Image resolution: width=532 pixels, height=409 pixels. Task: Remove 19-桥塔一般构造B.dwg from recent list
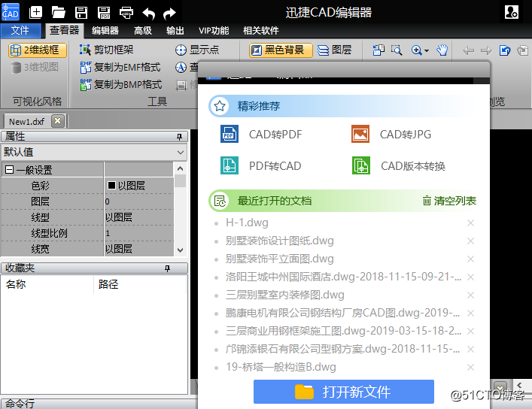(x=470, y=368)
